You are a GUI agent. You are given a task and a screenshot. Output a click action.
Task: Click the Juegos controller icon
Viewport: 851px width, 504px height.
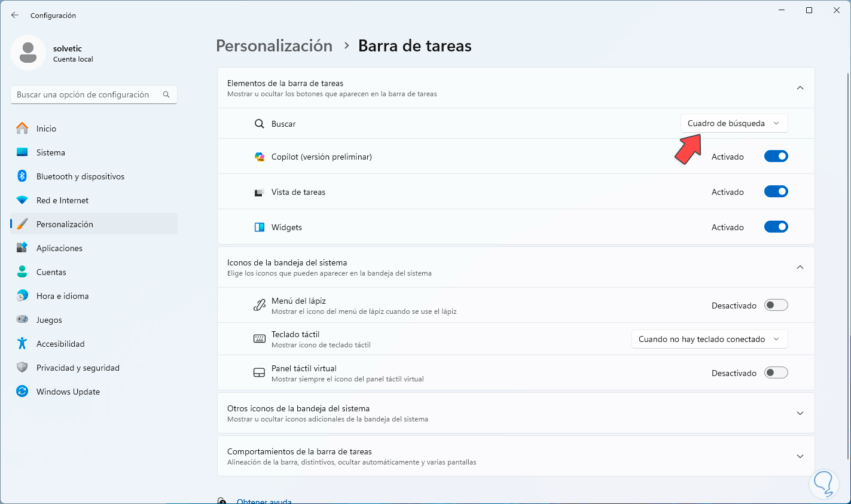coord(22,320)
